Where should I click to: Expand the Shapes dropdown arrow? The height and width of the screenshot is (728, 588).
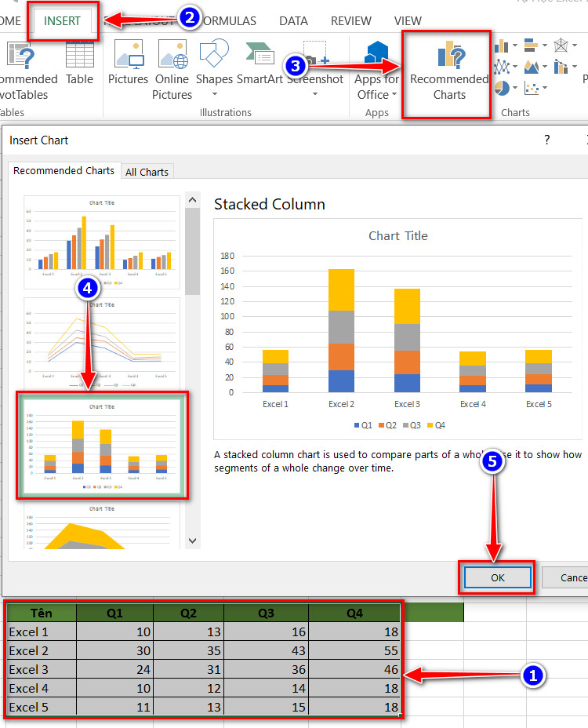point(214,94)
